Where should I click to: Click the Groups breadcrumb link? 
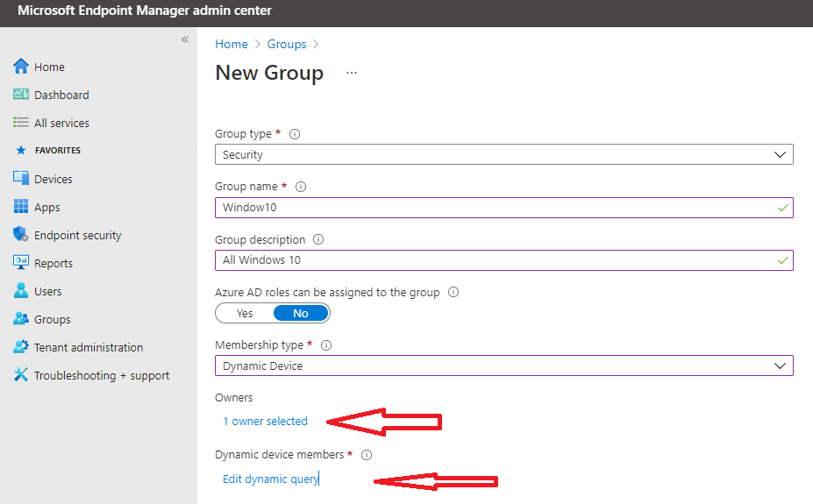[287, 44]
